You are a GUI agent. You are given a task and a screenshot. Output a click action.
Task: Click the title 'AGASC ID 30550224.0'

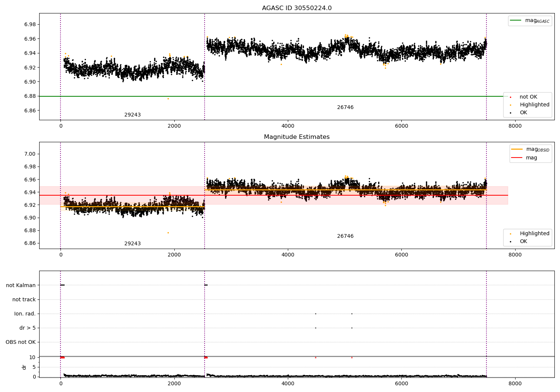(x=297, y=8)
